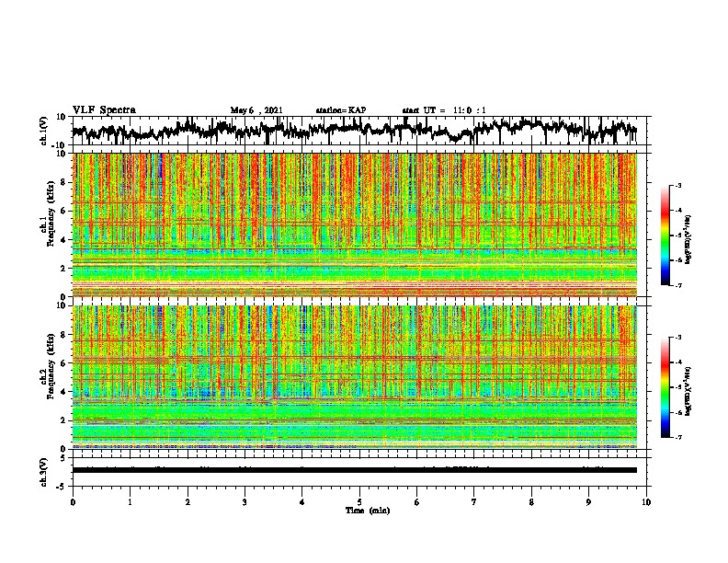This screenshot has width=728, height=563.
Task: Click the time axis tick label "7"
Action: tap(474, 502)
